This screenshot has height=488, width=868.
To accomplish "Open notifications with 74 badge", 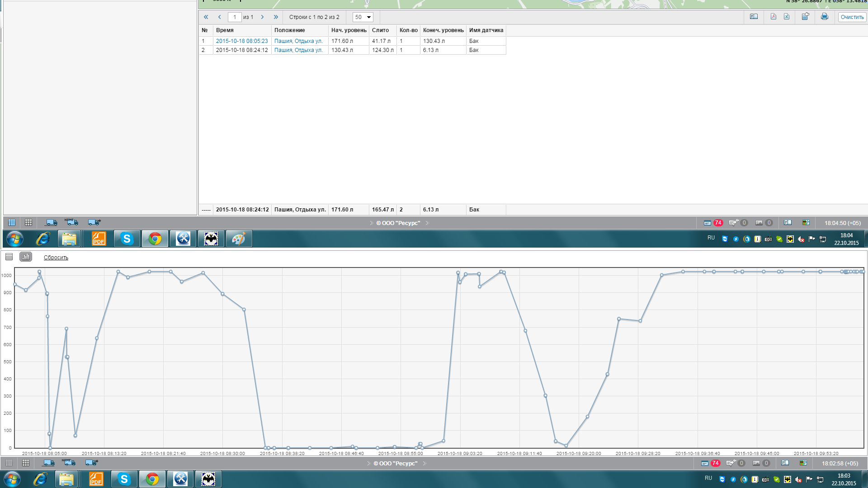I will 713,223.
